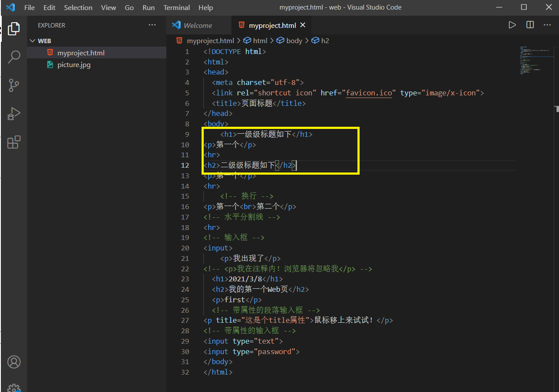The width and height of the screenshot is (559, 392).
Task: Click line number 20 in gutter
Action: pyautogui.click(x=185, y=248)
